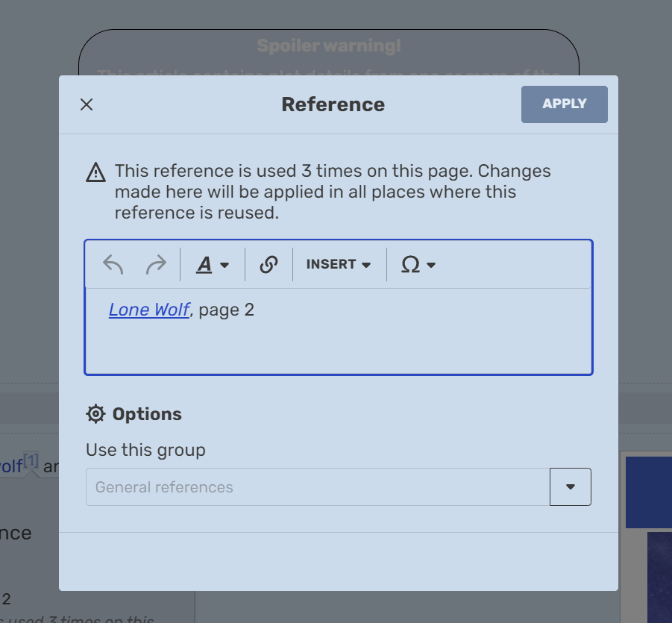672x623 pixels.
Task: Close the Reference dialog with the X
Action: [87, 104]
